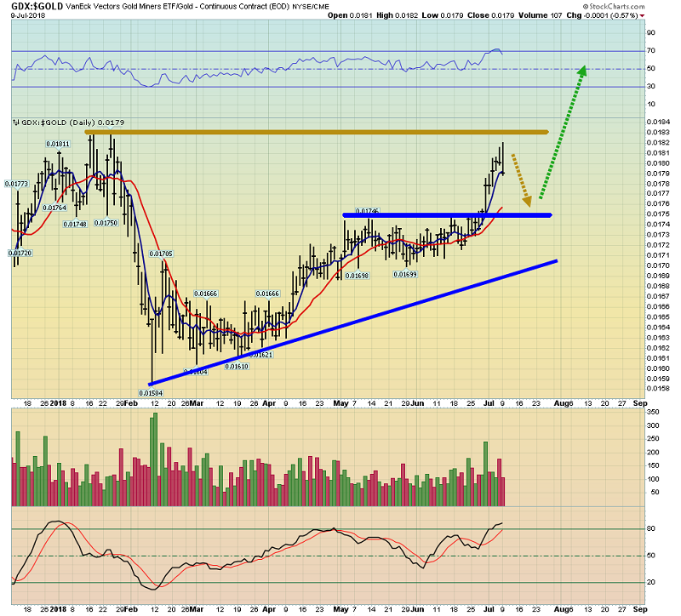The width and height of the screenshot is (681, 616).
Task: Click the 0.01773 price label
Action: coord(16,184)
